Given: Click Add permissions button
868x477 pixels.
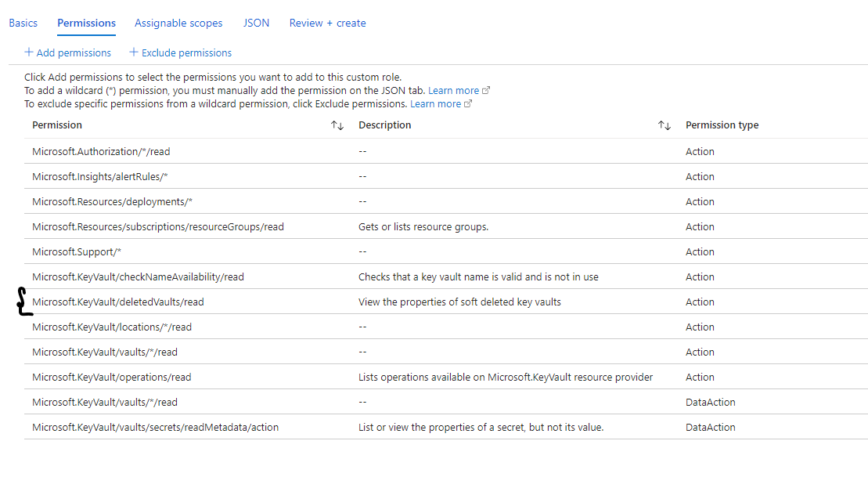Looking at the screenshot, I should pyautogui.click(x=67, y=52).
